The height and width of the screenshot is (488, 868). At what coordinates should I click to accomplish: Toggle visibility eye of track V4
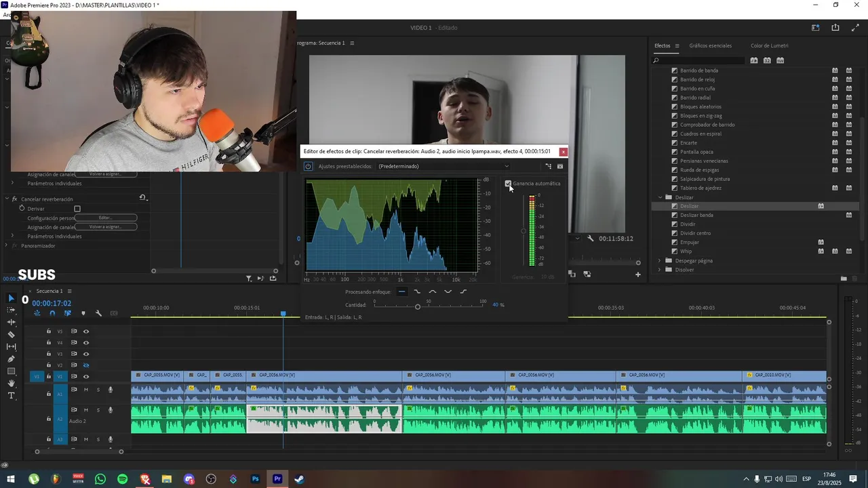86,342
